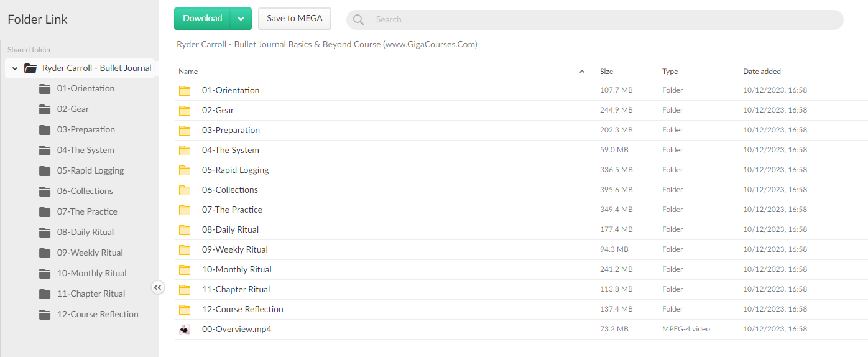The height and width of the screenshot is (357, 868).
Task: Open the Download dropdown arrow
Action: (x=241, y=19)
